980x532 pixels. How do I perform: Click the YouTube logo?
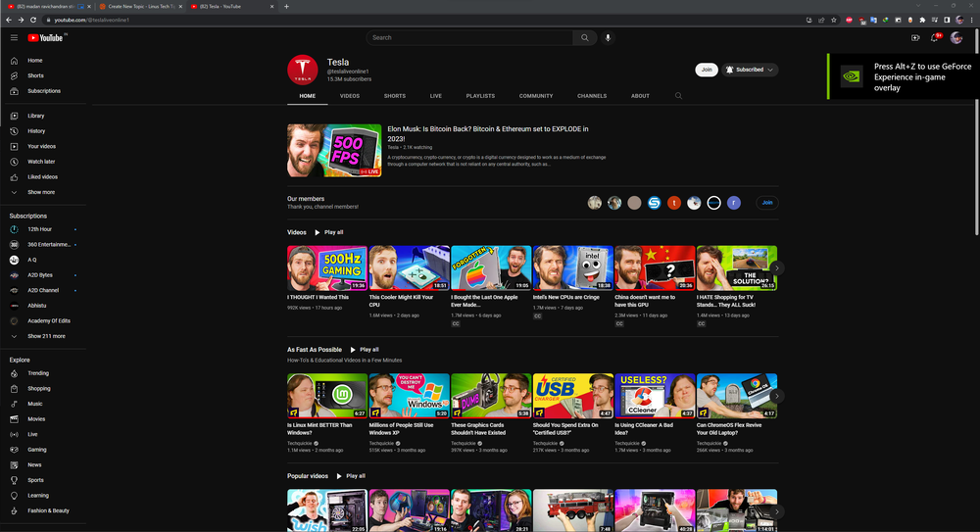pyautogui.click(x=45, y=38)
